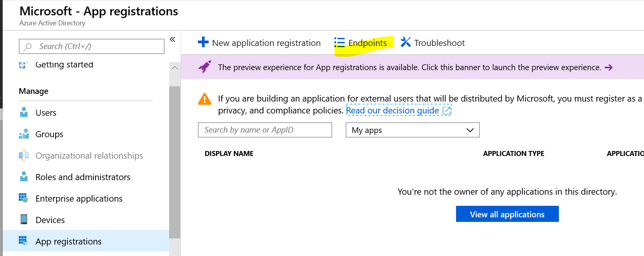Screen dimensions: 644x256
Task: Click the sidebar scroll up arrow
Action: click(x=175, y=68)
